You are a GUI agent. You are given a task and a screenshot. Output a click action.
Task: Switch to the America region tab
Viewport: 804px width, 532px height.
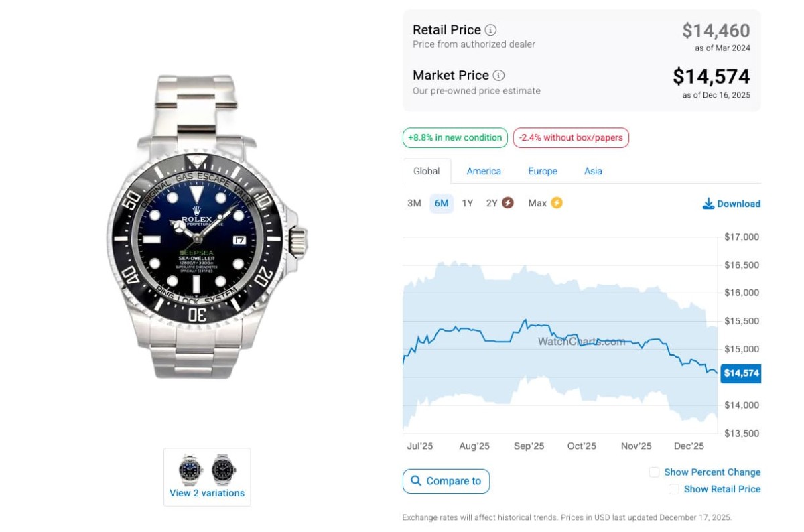[484, 171]
